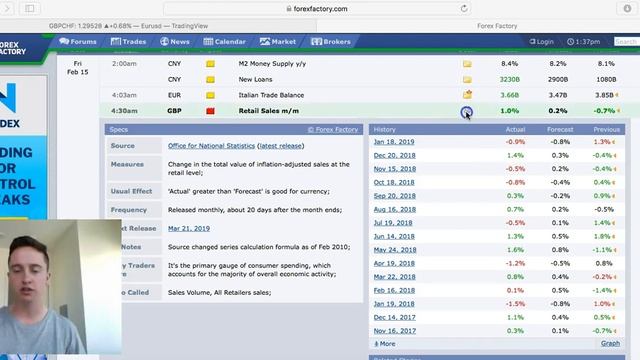640x360 pixels.
Task: Click yellow impact icon for Italian Trade Balance
Action: click(210, 95)
